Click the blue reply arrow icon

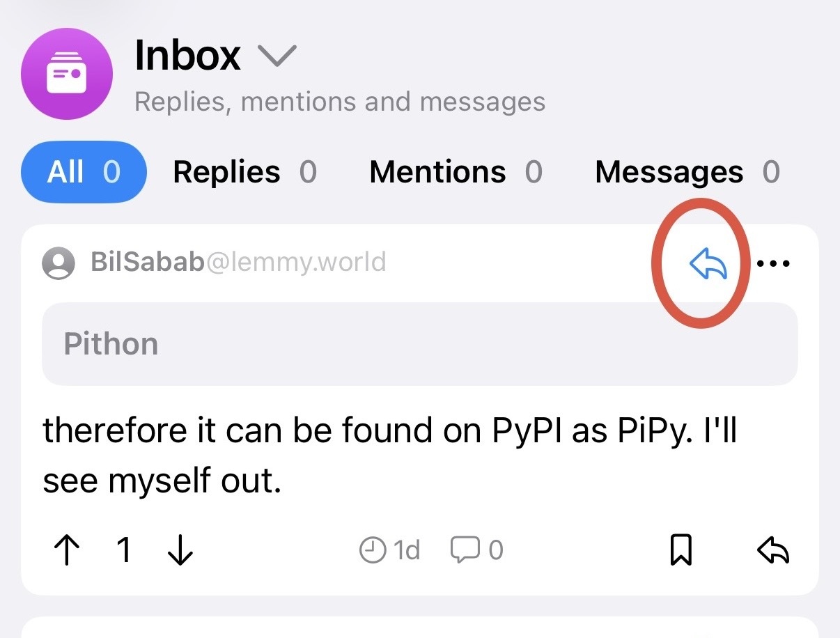708,265
